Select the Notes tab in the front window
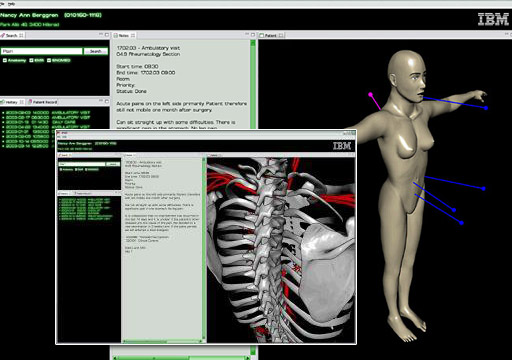This screenshot has width=512, height=360. tap(129, 155)
